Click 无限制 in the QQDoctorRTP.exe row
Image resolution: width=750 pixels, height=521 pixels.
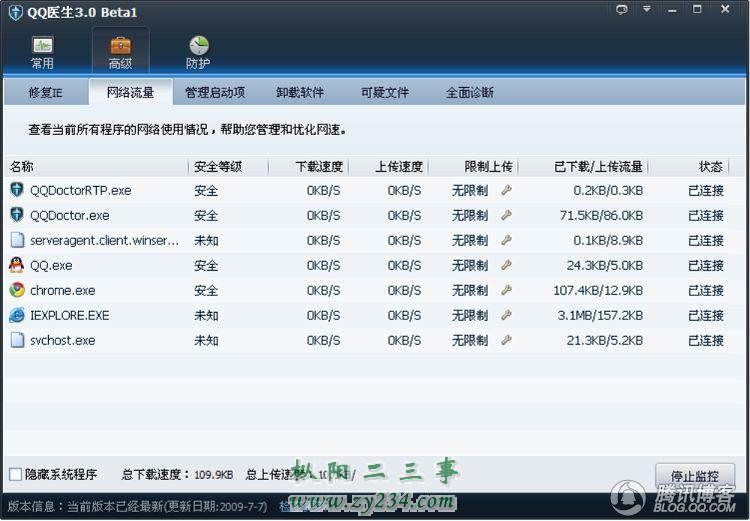point(470,190)
